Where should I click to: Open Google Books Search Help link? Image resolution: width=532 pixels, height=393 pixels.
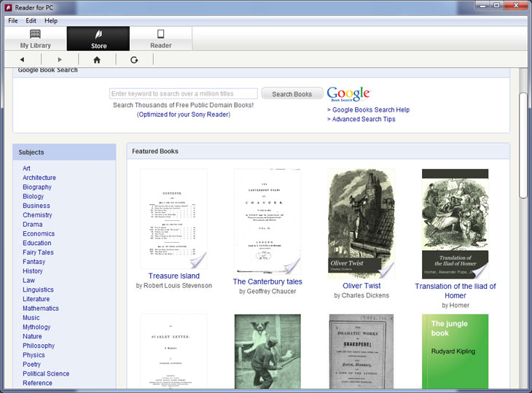click(x=370, y=109)
